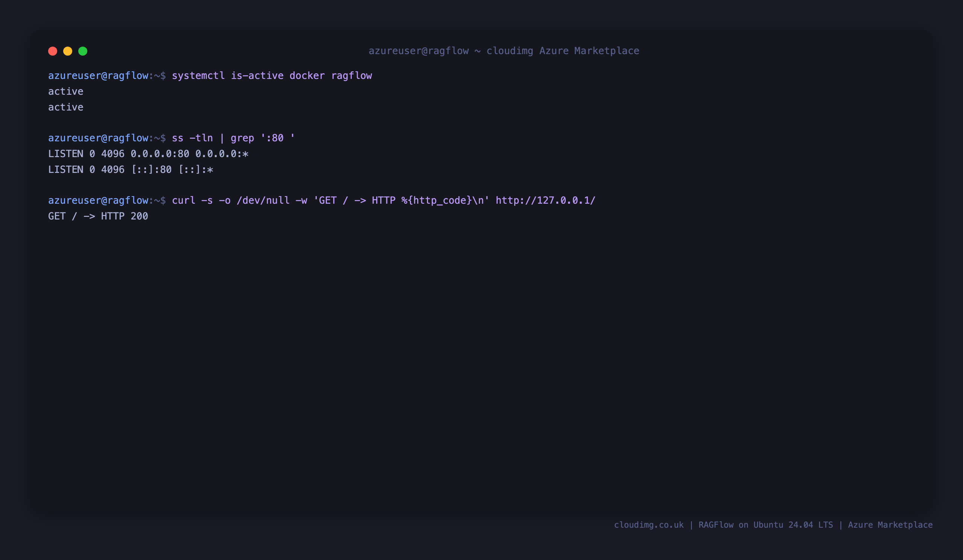Click the prompt before the ss command
The height and width of the screenshot is (560, 963).
(107, 138)
